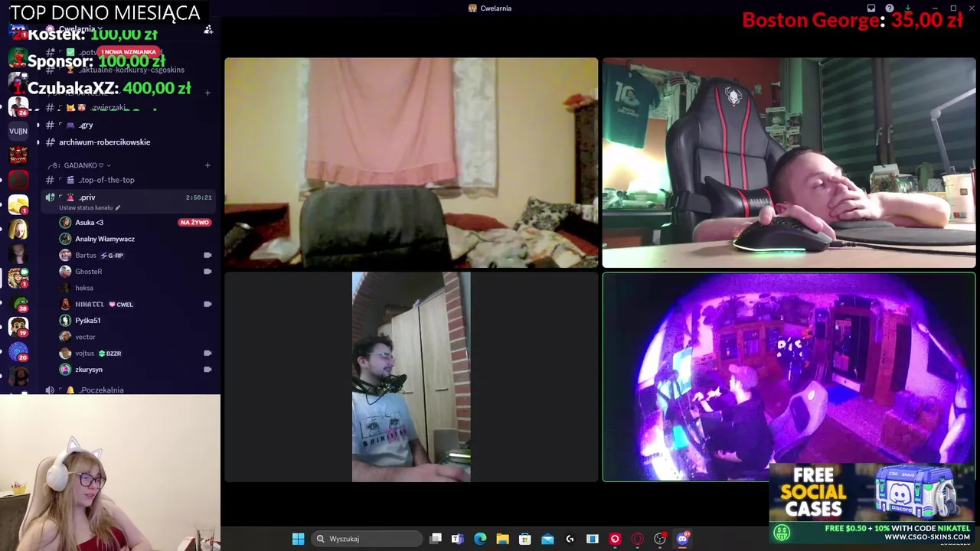The image size is (980, 551).
Task: Click the green download update icon
Action: pyautogui.click(x=908, y=8)
